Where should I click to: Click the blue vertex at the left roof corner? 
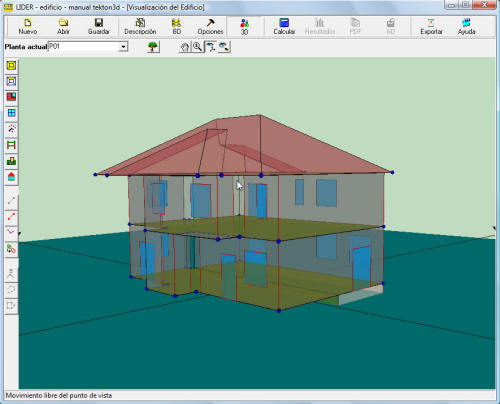tap(95, 174)
